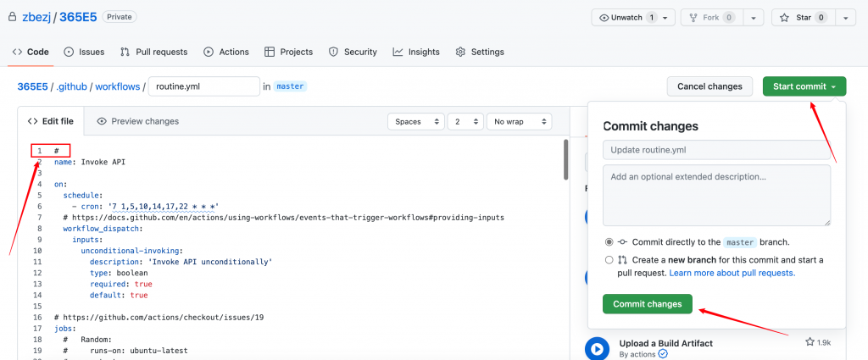Open repository Settings tab
Image resolution: width=868 pixels, height=360 pixels.
480,52
